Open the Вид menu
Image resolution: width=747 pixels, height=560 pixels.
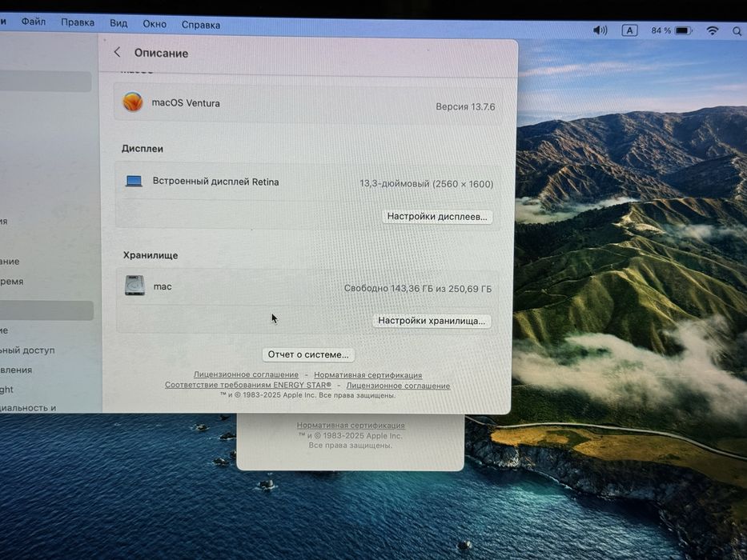(118, 23)
